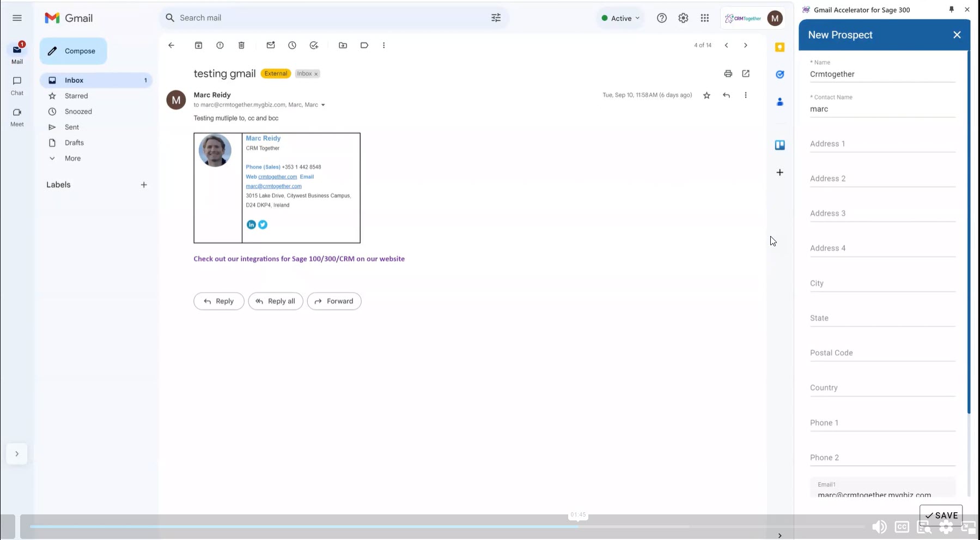
Task: Compose a new email
Action: pyautogui.click(x=73, y=51)
